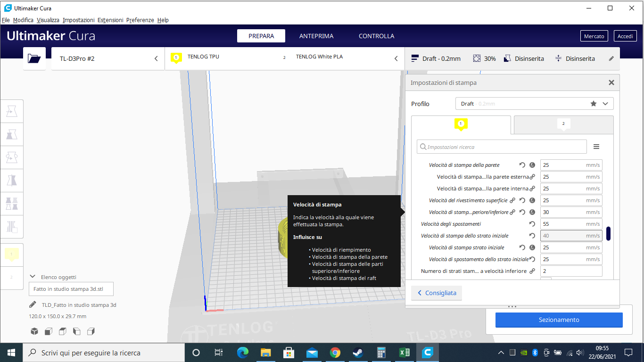Select the Rotate tool in left toolbar
The height and width of the screenshot is (362, 644).
tap(11, 157)
